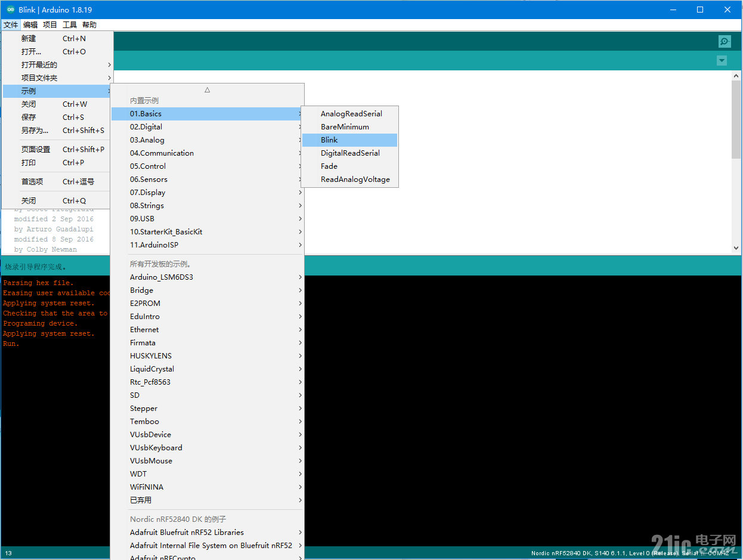This screenshot has height=560, width=743.
Task: Click the Arduino logo in the title bar
Action: point(11,10)
